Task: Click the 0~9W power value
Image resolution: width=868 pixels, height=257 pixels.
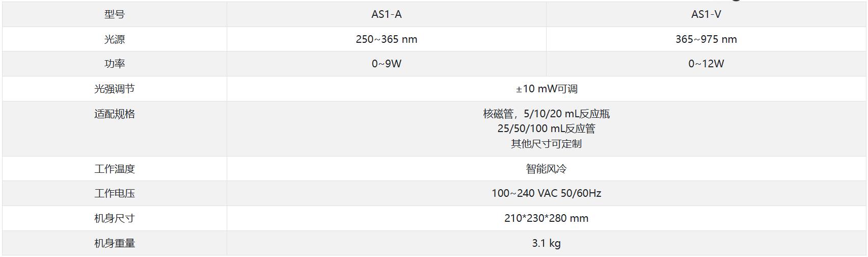Action: click(x=386, y=64)
